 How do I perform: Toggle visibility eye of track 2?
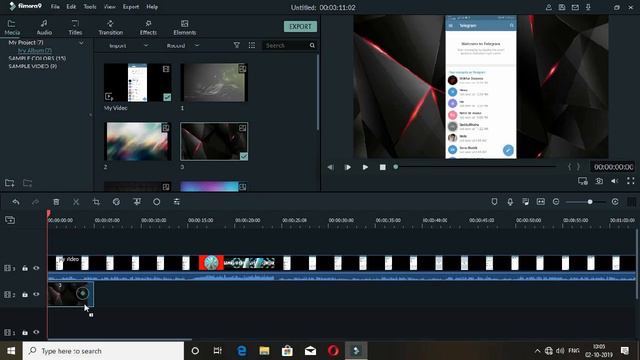pyautogui.click(x=36, y=294)
